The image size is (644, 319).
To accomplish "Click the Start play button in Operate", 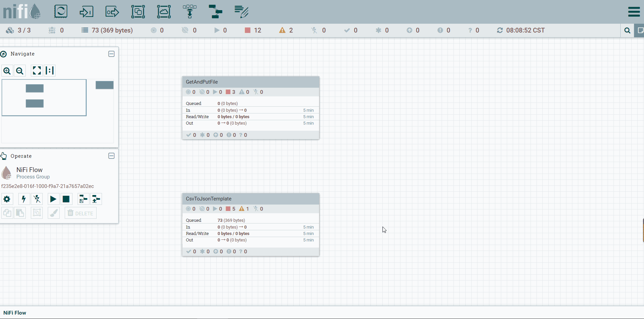I will click(53, 199).
